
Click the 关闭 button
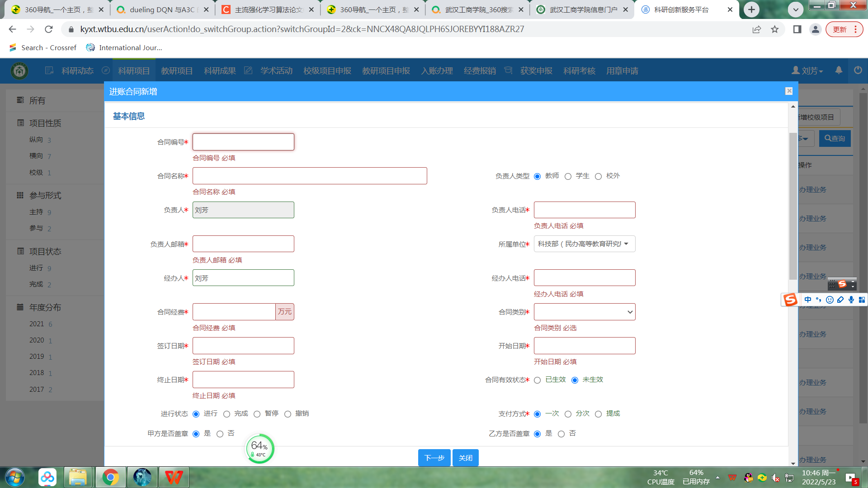pyautogui.click(x=465, y=458)
